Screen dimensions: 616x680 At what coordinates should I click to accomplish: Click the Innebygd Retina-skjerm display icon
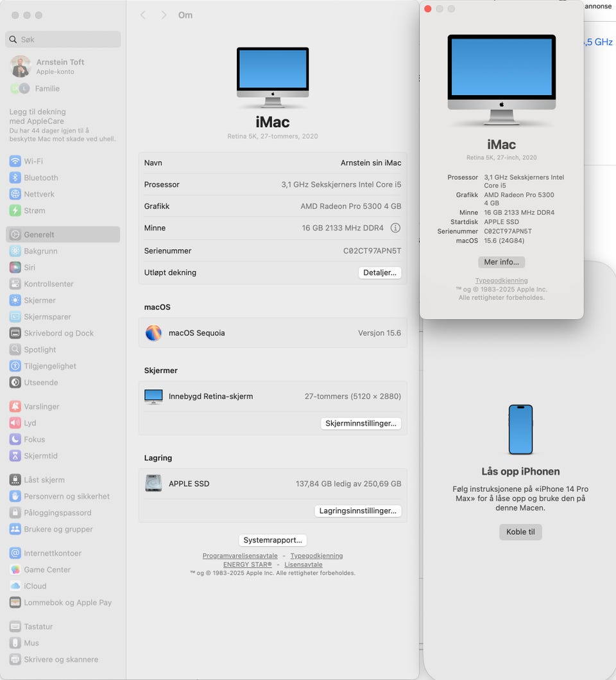click(x=153, y=396)
